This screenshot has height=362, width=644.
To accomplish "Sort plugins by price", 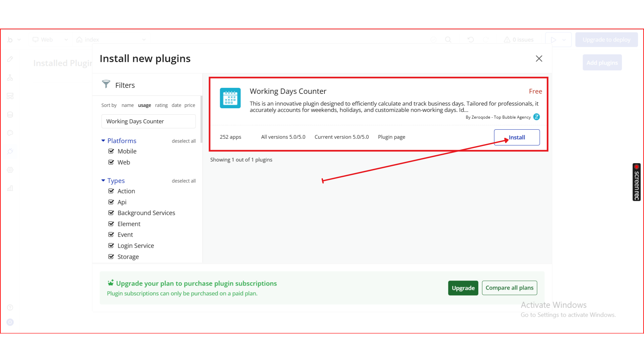I will coord(190,105).
